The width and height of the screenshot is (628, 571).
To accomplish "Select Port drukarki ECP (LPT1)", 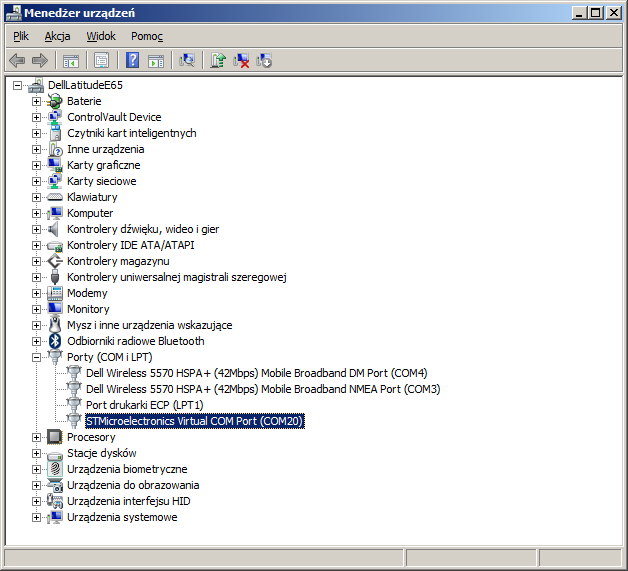I will pyautogui.click(x=145, y=405).
